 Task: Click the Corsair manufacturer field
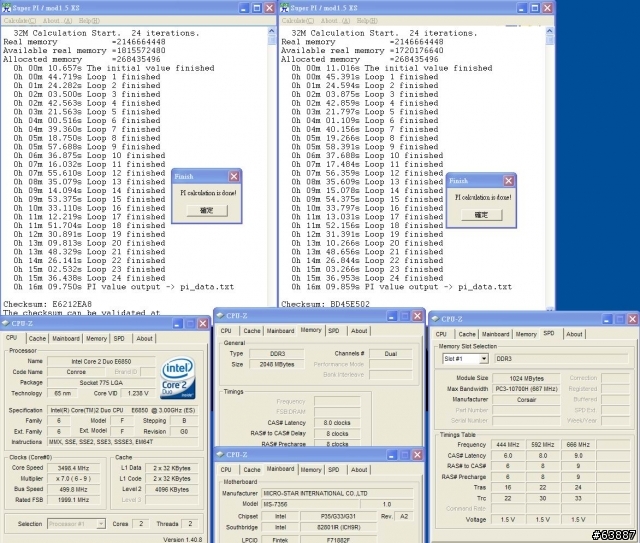(x=526, y=400)
